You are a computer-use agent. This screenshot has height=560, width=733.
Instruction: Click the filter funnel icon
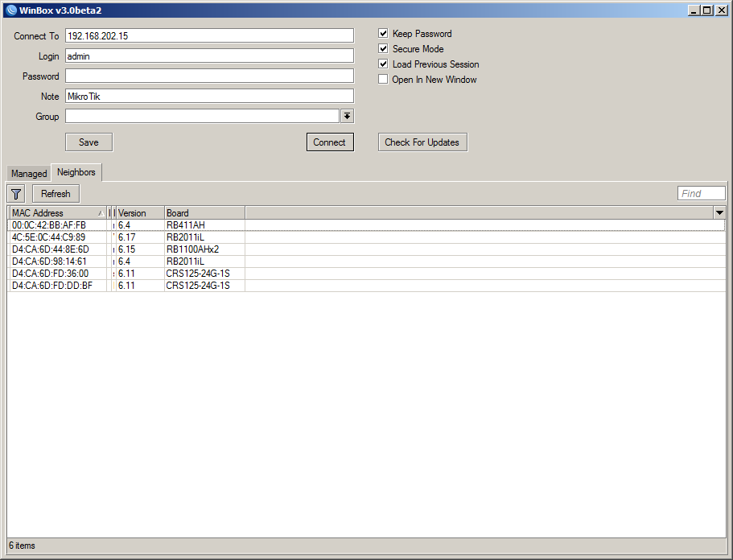(15, 193)
